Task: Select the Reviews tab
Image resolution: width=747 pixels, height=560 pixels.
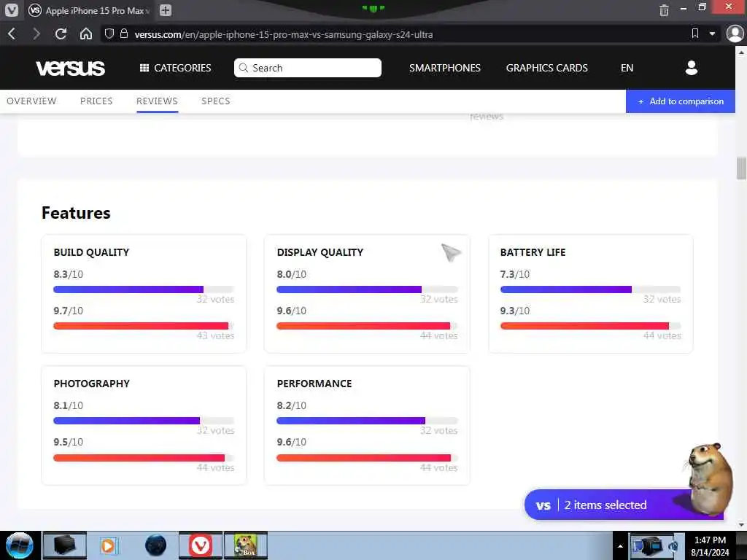Action: coord(157,101)
